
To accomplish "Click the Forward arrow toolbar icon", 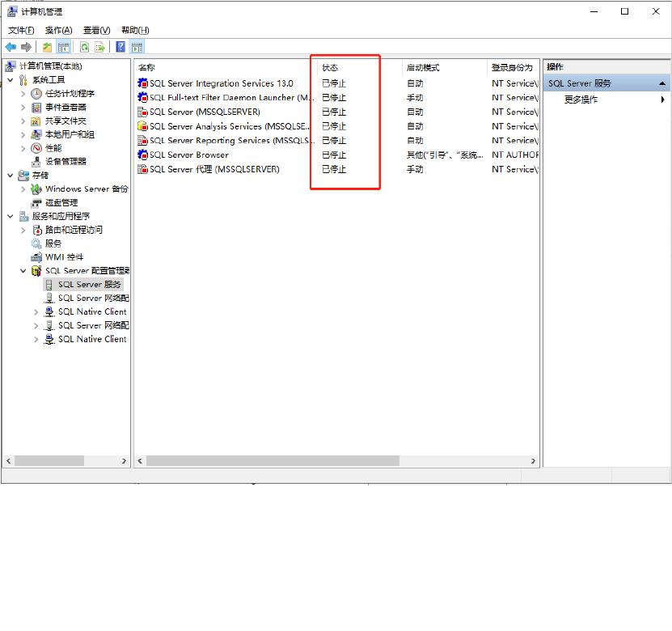I will pos(26,47).
